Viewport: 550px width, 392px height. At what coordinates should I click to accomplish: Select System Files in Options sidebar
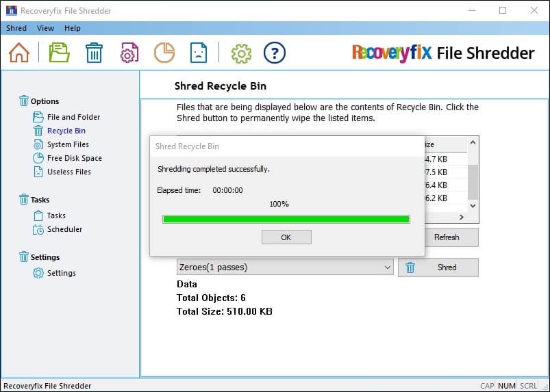click(x=68, y=144)
